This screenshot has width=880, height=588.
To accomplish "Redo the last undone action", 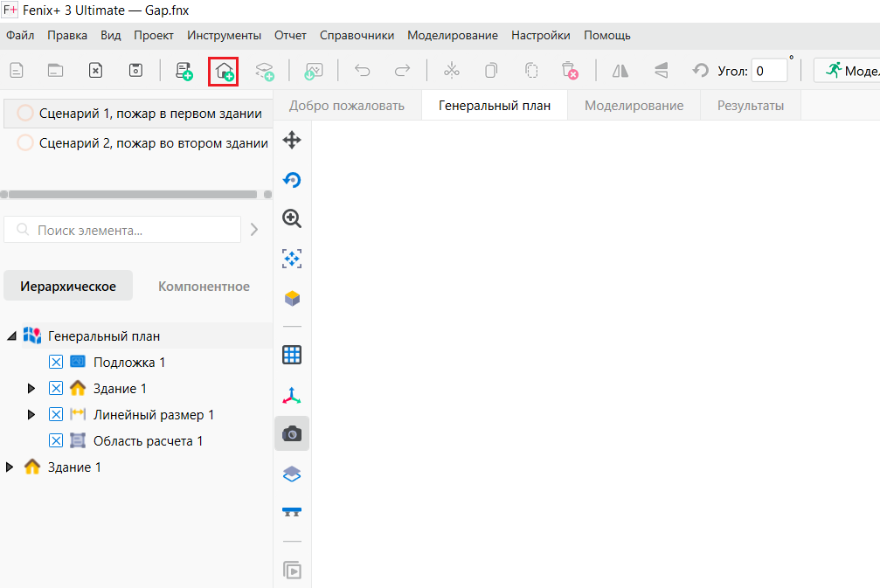I will coord(402,71).
